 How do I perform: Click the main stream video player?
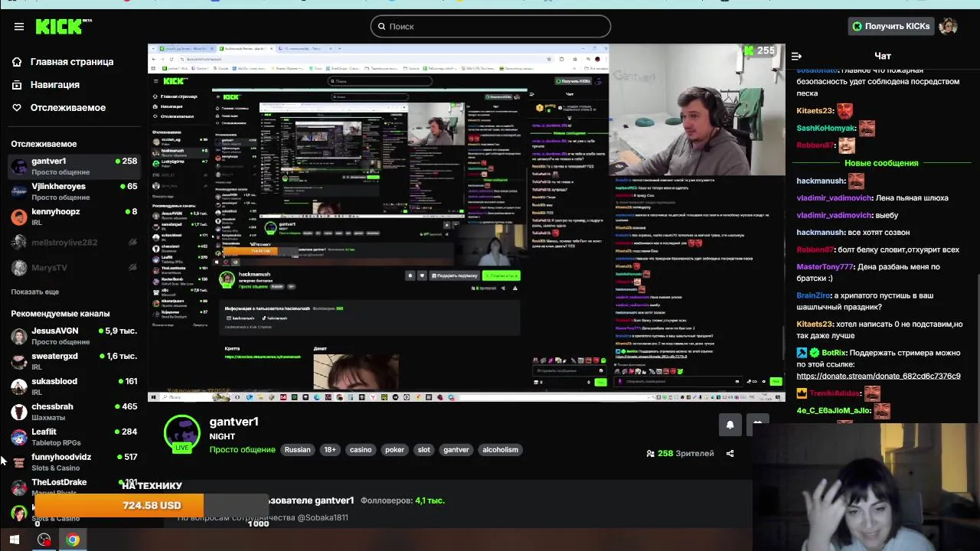click(466, 223)
